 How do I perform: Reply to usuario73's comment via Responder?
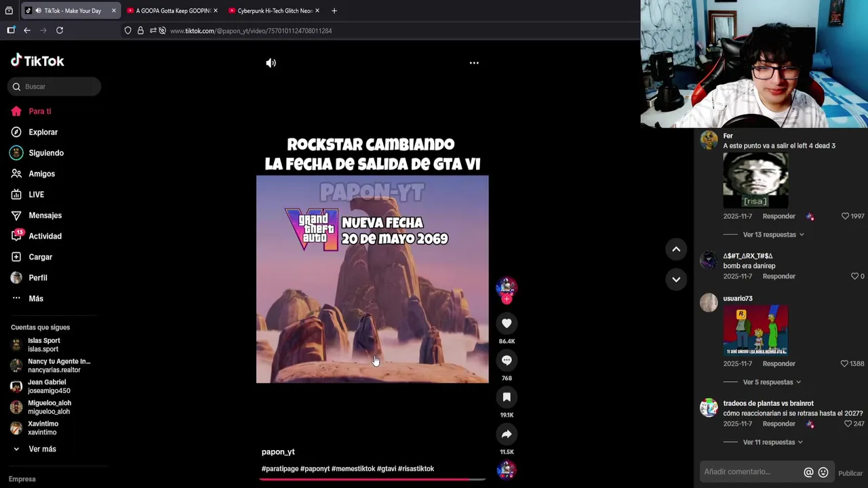tap(778, 364)
